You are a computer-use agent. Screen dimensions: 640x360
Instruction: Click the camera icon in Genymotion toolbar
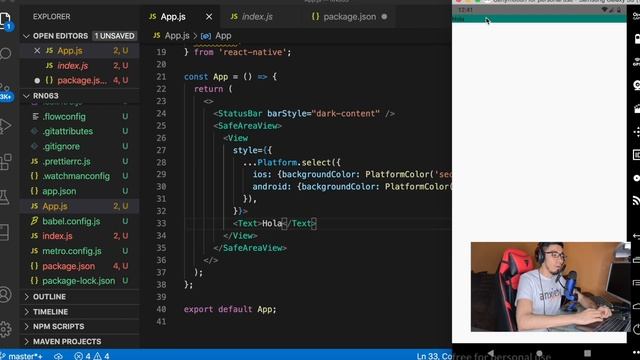pos(636,85)
